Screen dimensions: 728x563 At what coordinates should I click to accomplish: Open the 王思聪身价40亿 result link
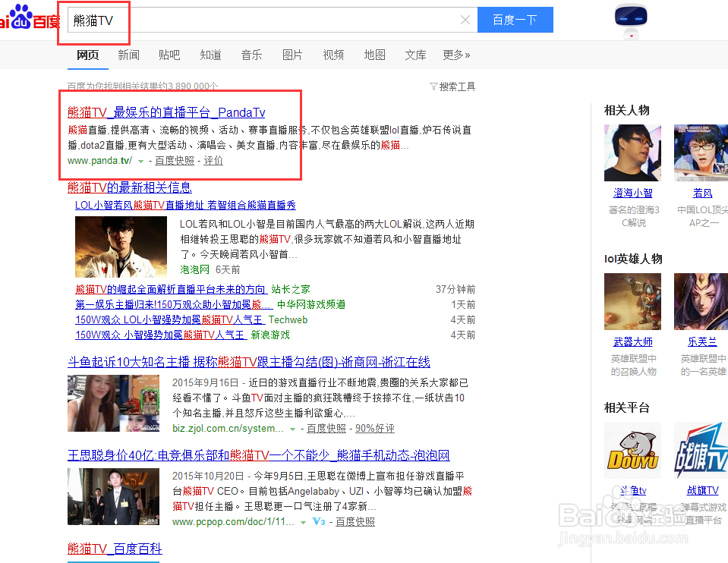(259, 455)
